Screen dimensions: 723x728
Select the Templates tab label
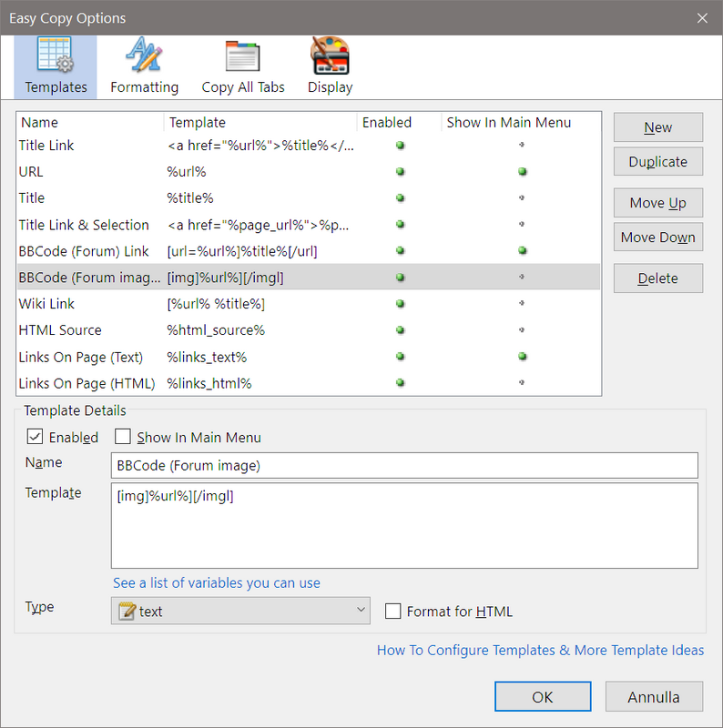(x=56, y=87)
